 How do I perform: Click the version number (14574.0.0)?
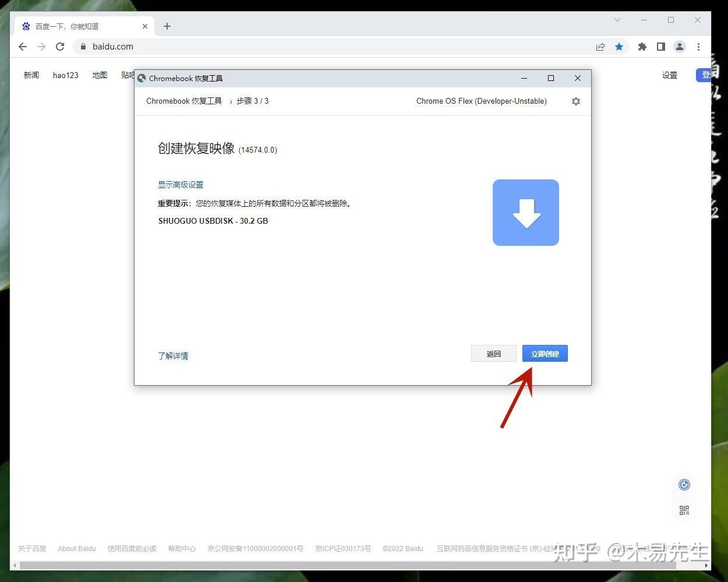tap(258, 150)
